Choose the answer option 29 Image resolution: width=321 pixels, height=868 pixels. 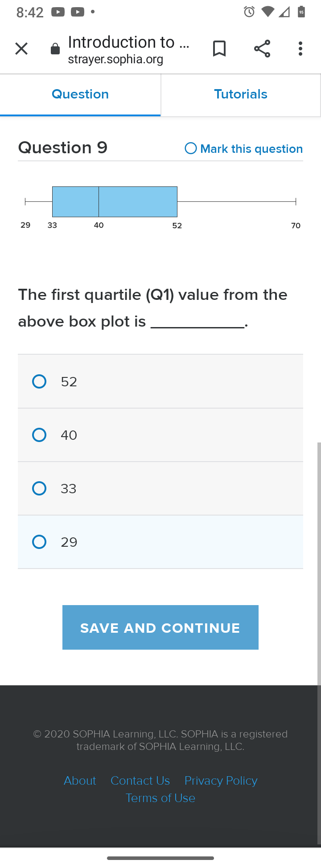point(160,542)
